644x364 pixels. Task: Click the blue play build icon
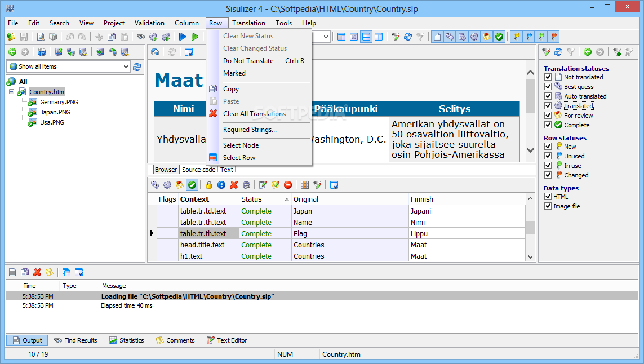[x=183, y=37]
